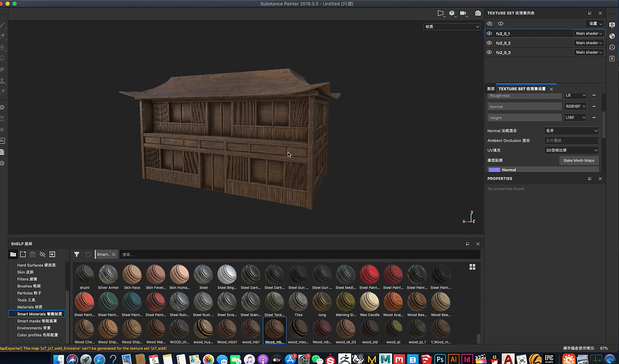Open Main shader dropdown for fz2_0_2
Image resolution: width=619 pixels, height=364 pixels.
click(x=589, y=43)
